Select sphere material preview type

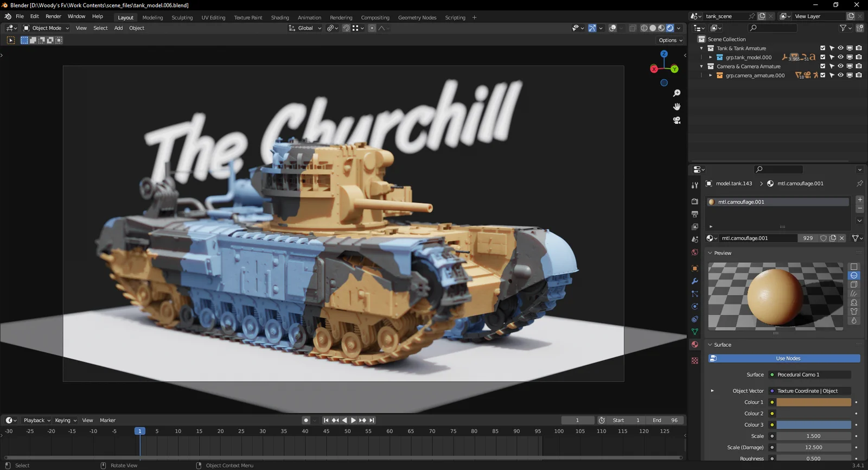point(854,276)
